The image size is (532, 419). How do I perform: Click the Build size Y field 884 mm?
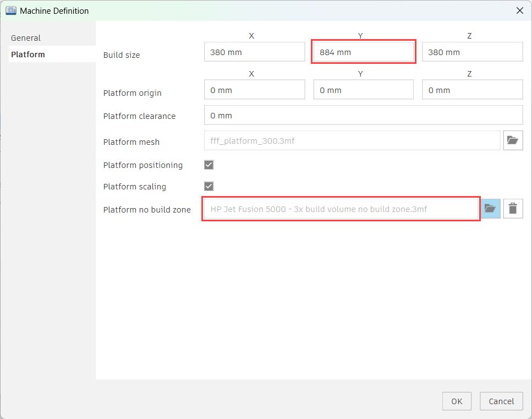(363, 52)
